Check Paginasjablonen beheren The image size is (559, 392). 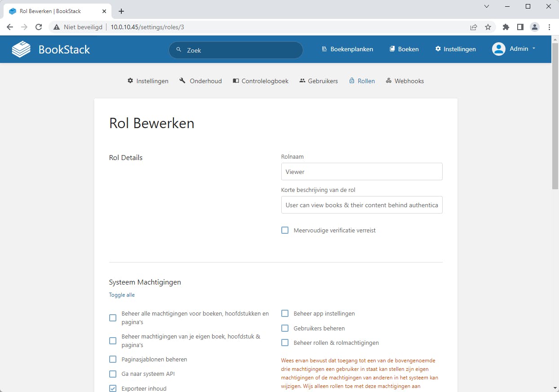(113, 359)
